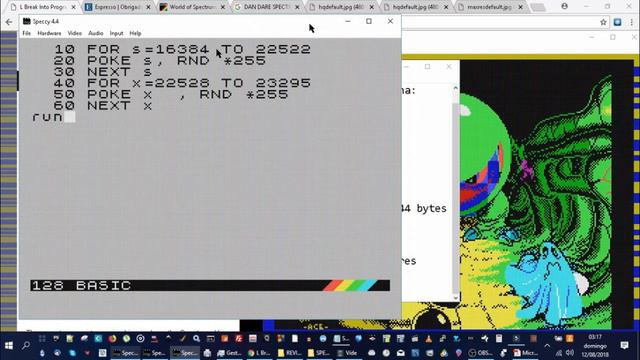The width and height of the screenshot is (640, 360).
Task: Switch to the 'L Break Into Progr' browser tab
Action: pyautogui.click(x=43, y=7)
